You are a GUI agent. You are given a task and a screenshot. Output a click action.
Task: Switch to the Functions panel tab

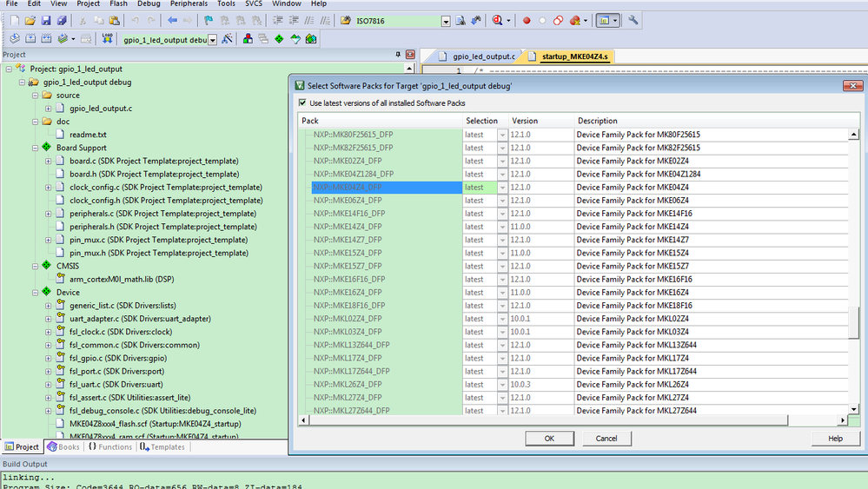tap(110, 447)
